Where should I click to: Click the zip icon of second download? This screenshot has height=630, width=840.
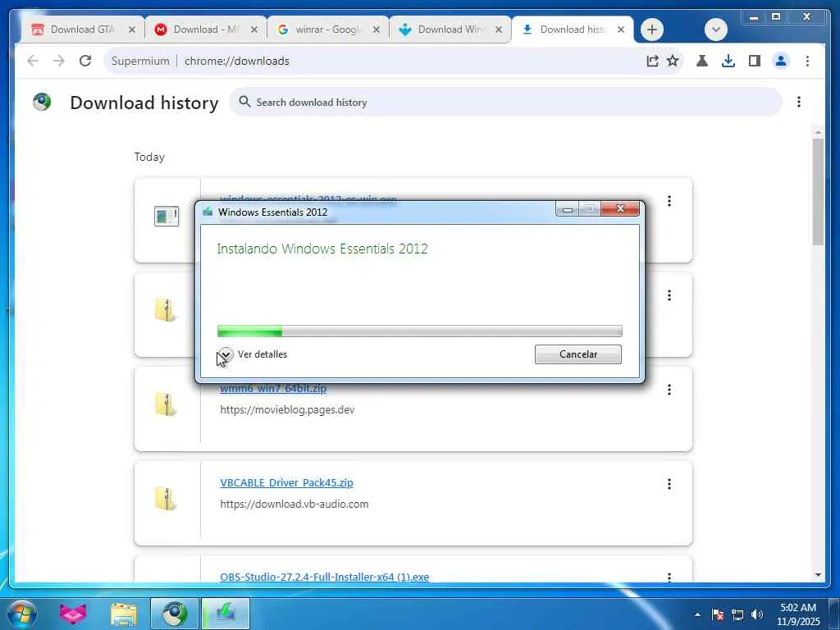point(165,310)
